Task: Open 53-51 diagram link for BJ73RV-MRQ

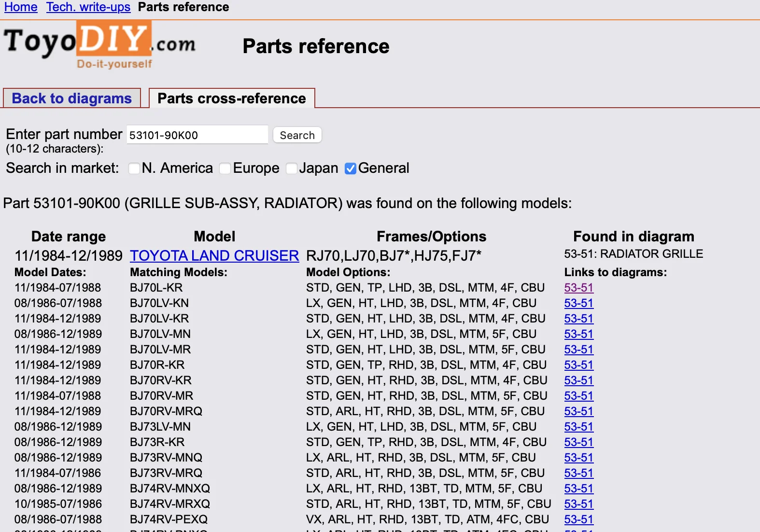Action: pos(579,473)
